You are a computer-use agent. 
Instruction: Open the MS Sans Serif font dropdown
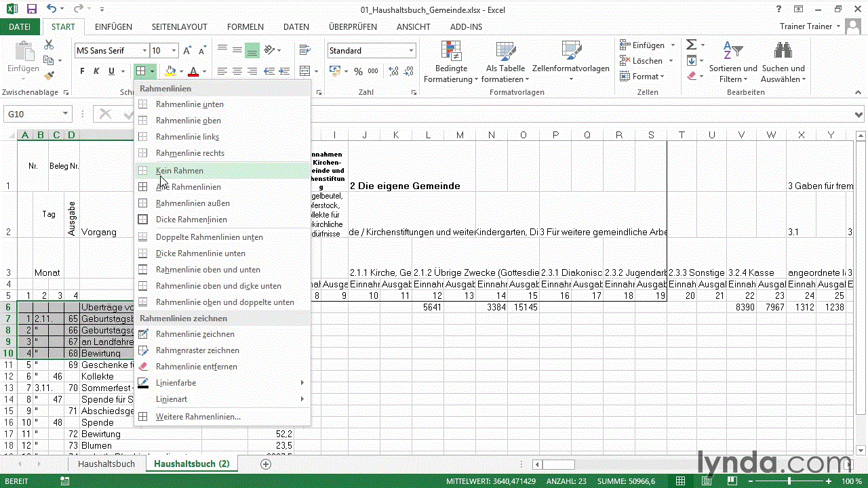144,51
